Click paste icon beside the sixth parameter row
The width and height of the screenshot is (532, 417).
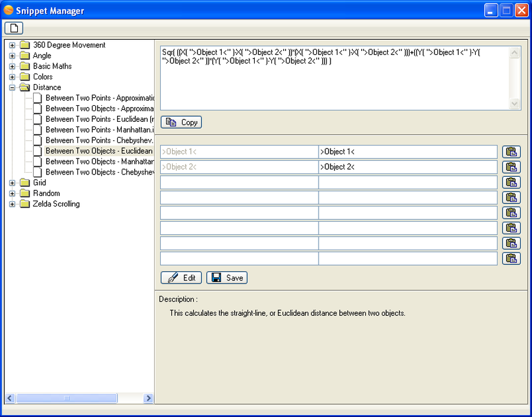[511, 228]
